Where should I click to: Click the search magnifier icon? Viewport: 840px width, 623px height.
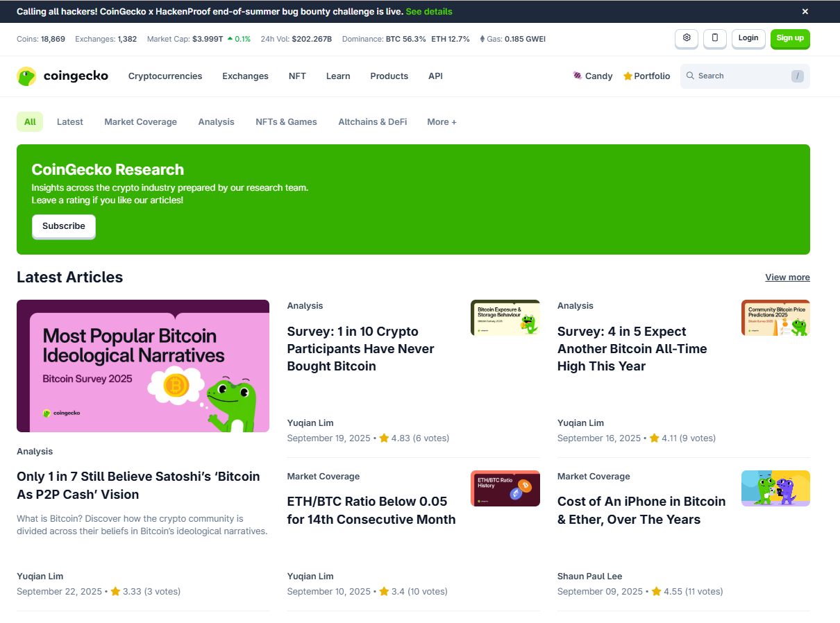click(690, 76)
